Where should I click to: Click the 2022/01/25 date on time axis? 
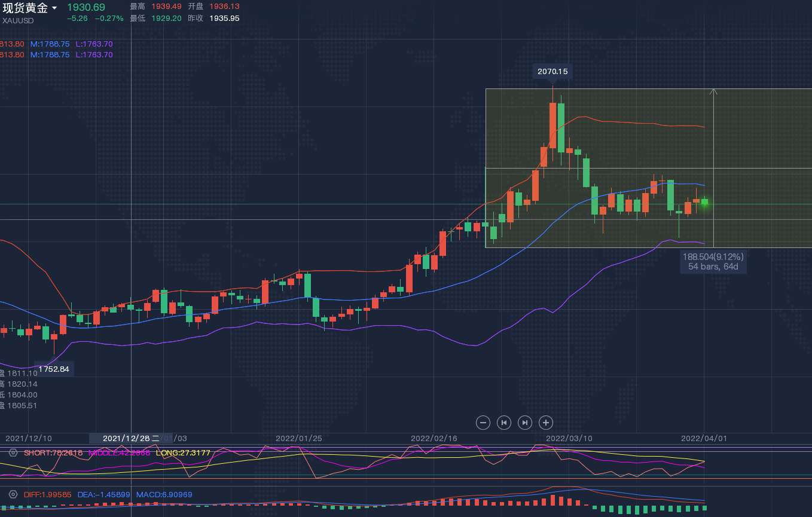point(298,438)
